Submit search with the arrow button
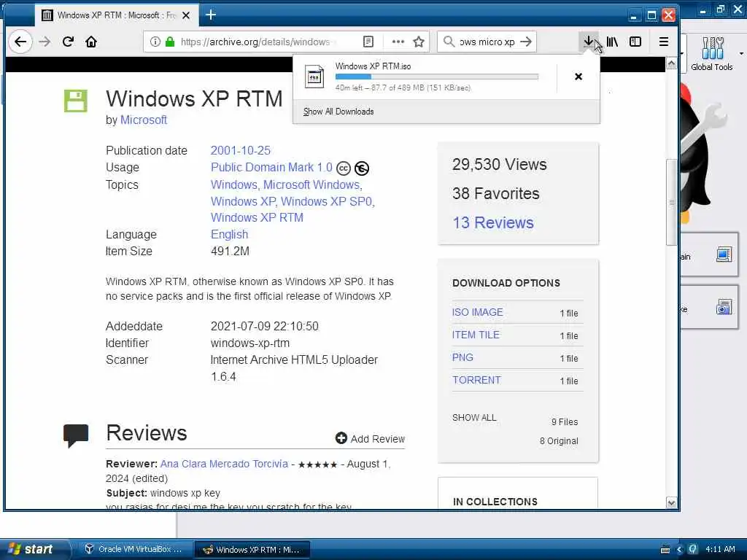The width and height of the screenshot is (747, 560). (526, 42)
